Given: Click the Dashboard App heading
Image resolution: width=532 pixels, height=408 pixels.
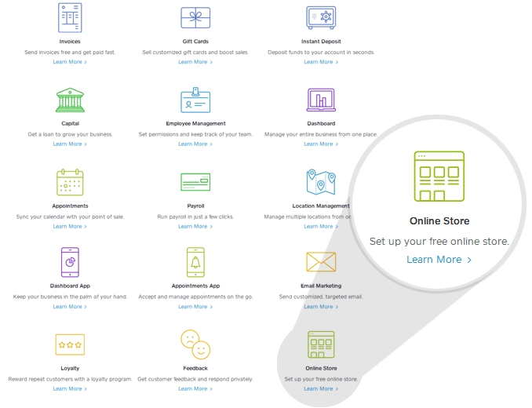Looking at the screenshot, I should coord(70,286).
